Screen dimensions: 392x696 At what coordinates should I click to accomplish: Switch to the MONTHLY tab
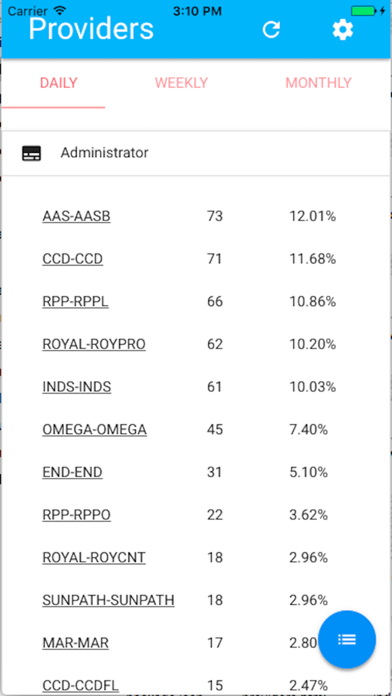(318, 83)
